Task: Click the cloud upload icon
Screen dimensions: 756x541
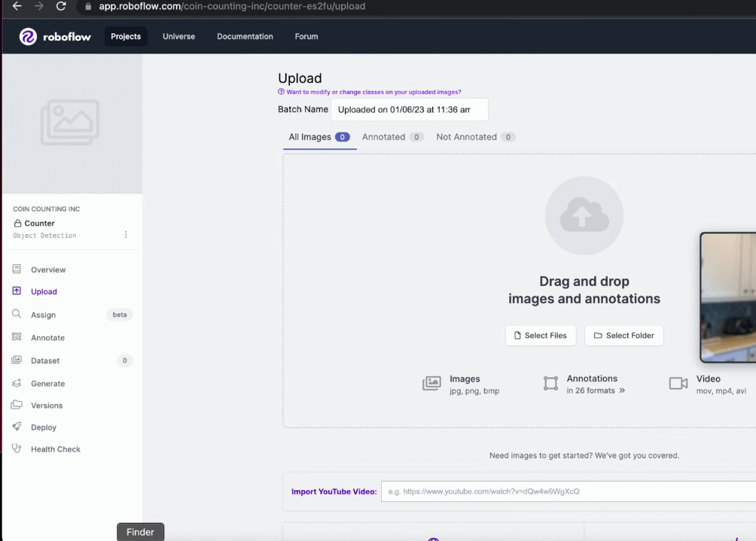Action: [x=584, y=215]
